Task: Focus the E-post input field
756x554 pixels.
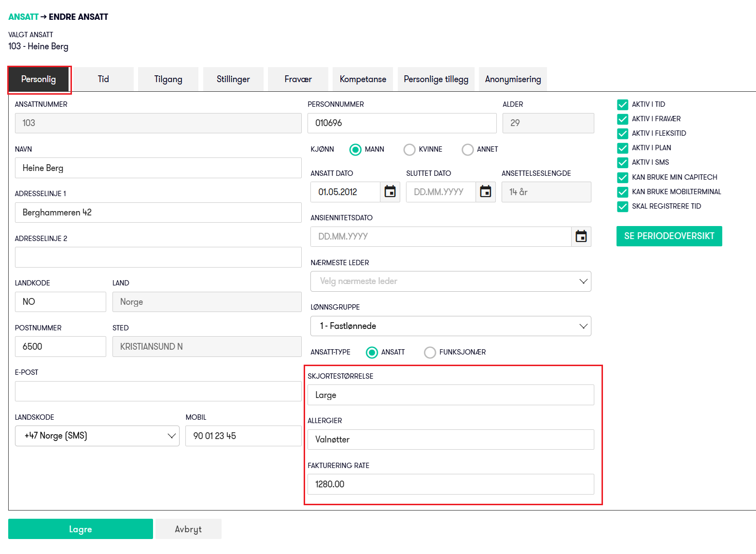Action: (158, 391)
